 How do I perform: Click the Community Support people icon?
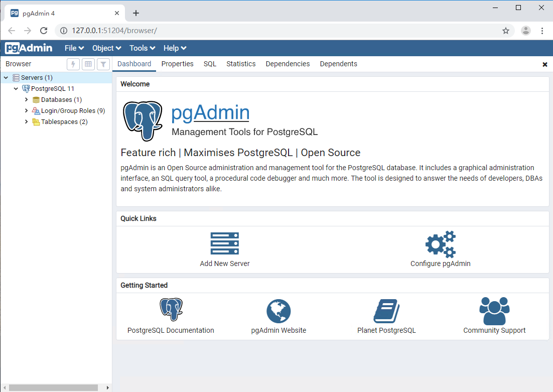pyautogui.click(x=494, y=311)
